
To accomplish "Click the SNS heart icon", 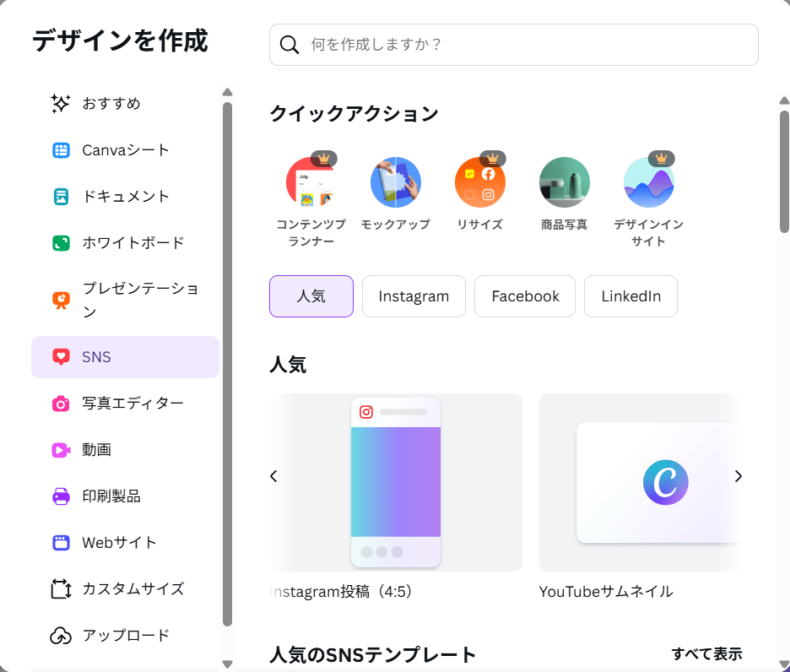I will pyautogui.click(x=61, y=357).
